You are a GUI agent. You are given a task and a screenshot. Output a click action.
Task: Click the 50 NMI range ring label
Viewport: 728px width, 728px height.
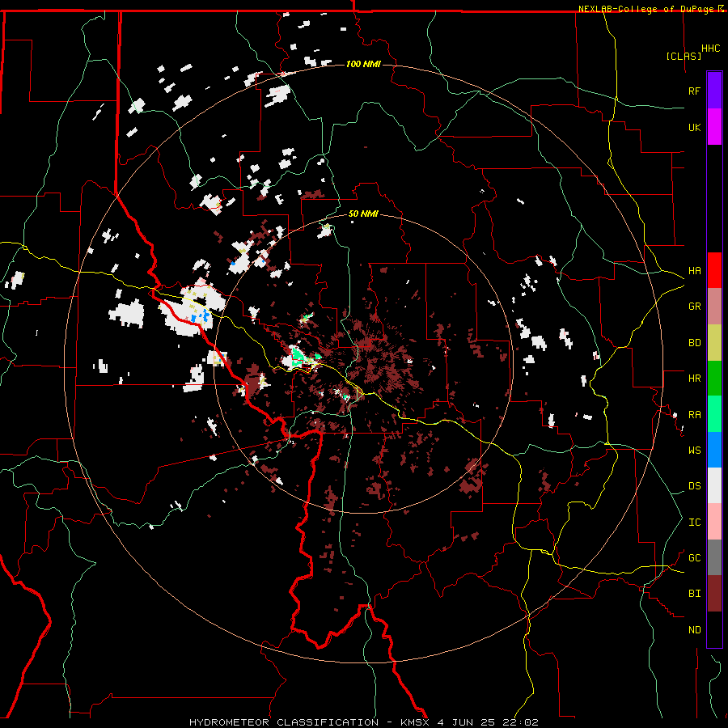[x=363, y=214]
